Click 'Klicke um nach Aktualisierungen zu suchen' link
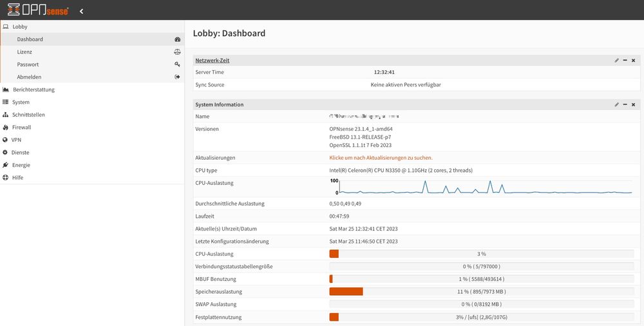 tap(381, 158)
